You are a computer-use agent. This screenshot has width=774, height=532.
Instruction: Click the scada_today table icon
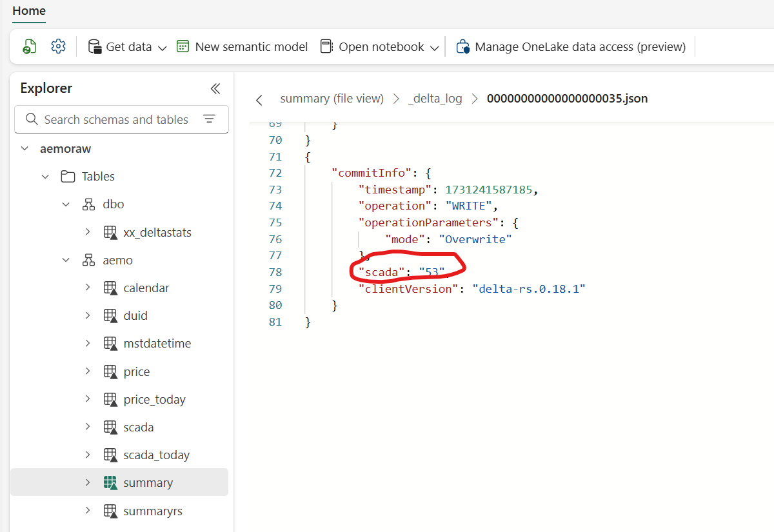point(110,455)
